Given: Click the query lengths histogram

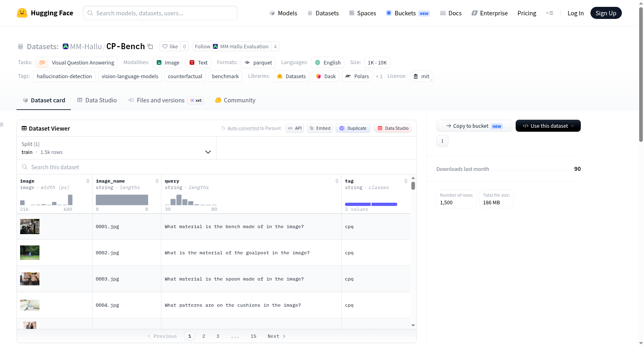Looking at the screenshot, I should [x=191, y=199].
